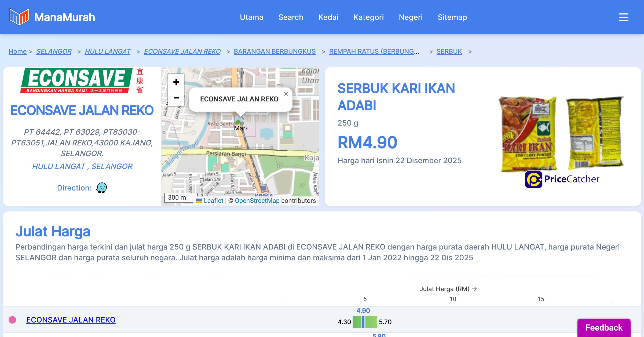Click SELANGOR breadcrumb link

click(x=54, y=51)
